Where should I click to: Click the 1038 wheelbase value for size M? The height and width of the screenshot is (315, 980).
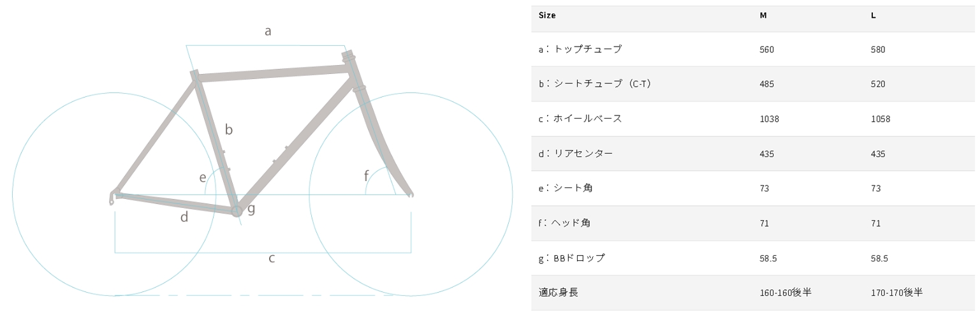(769, 119)
